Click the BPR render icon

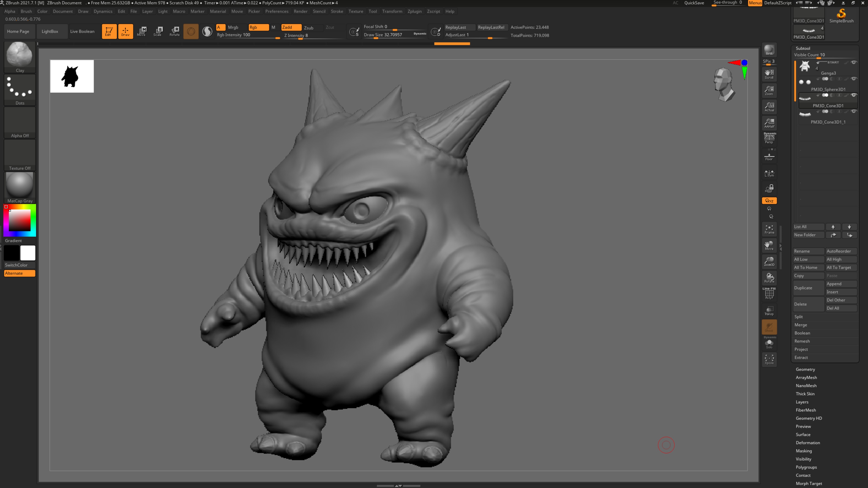769,50
